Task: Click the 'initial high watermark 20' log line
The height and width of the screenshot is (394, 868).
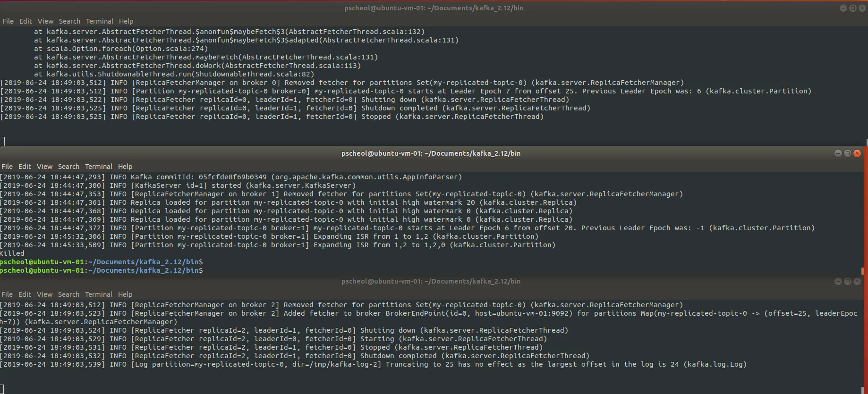Action: coord(289,202)
